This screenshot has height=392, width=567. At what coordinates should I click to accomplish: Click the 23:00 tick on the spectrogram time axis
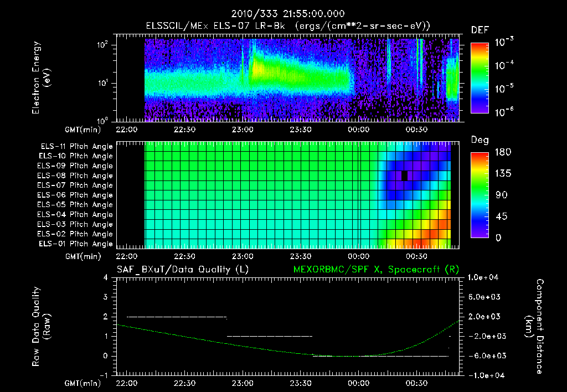(x=243, y=130)
